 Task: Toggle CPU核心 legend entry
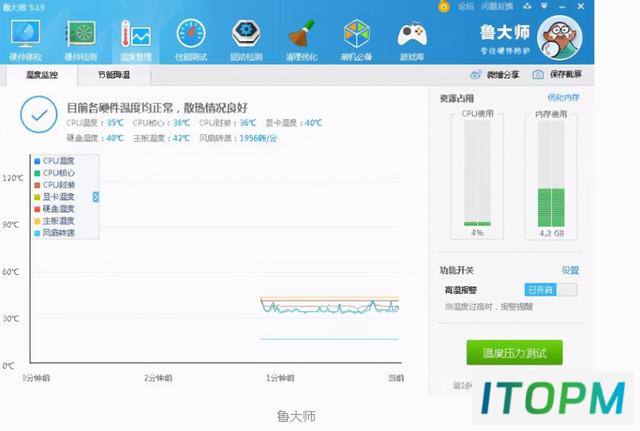55,173
